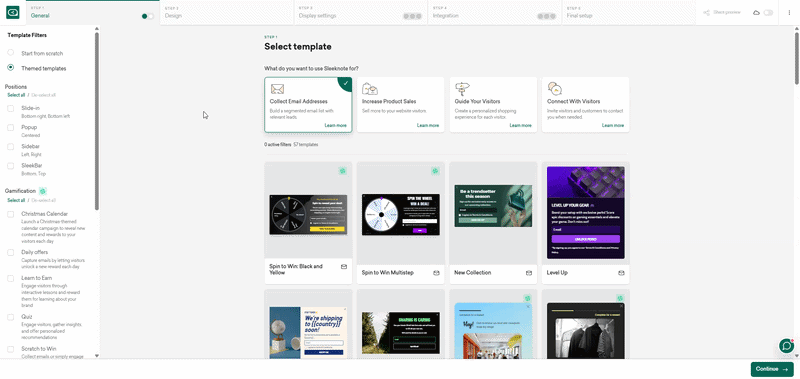Choose the Spin to Win Multistep thumbnail
800x379 pixels.
tap(401, 215)
